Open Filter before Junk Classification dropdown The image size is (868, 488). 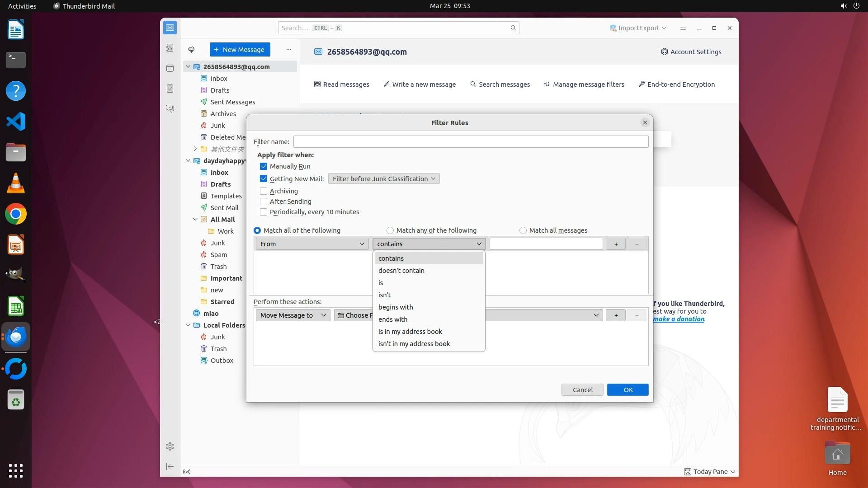[383, 179]
